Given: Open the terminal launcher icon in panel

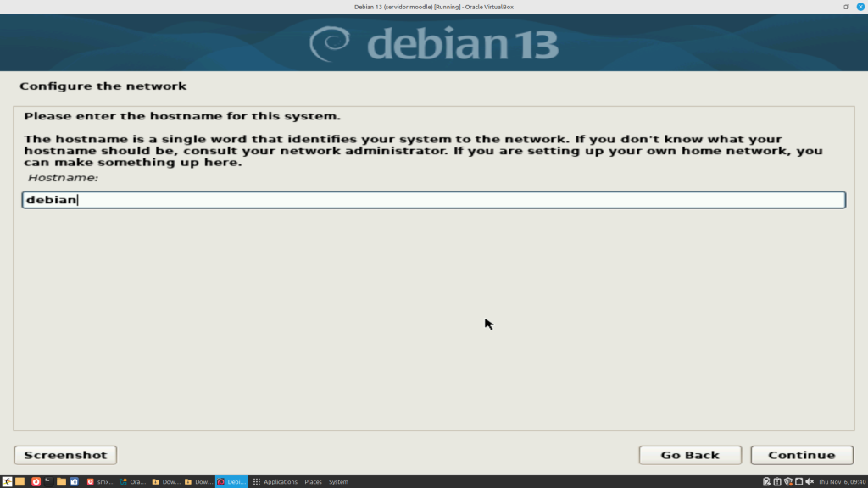Looking at the screenshot, I should pos(48,481).
